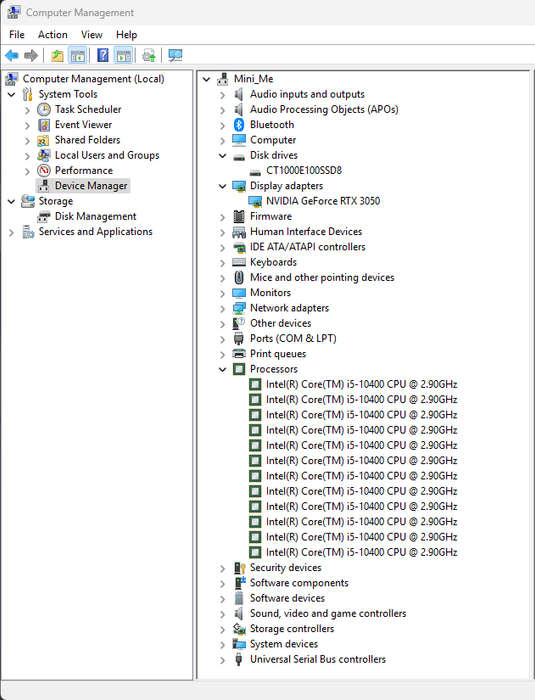Expand Universal Serial Bus controllers
This screenshot has width=535, height=700.
click(222, 660)
